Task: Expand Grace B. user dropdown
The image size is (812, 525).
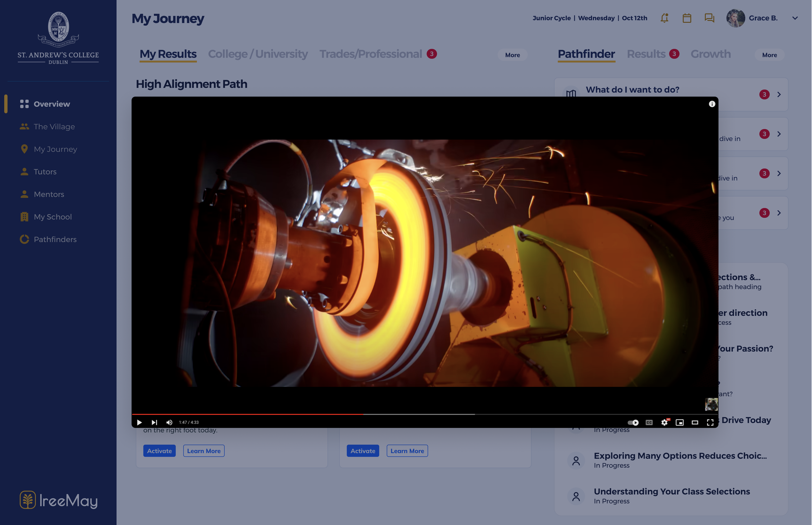Action: [794, 18]
